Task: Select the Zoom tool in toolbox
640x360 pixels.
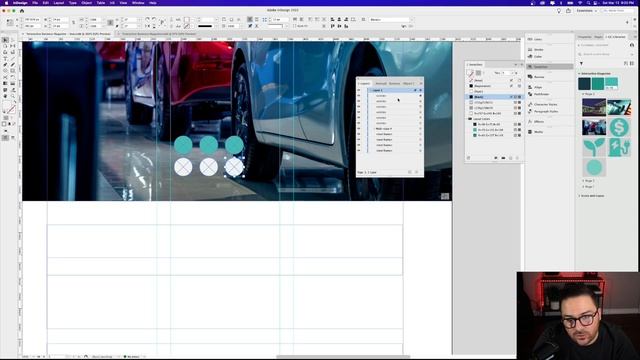Action: point(13,96)
